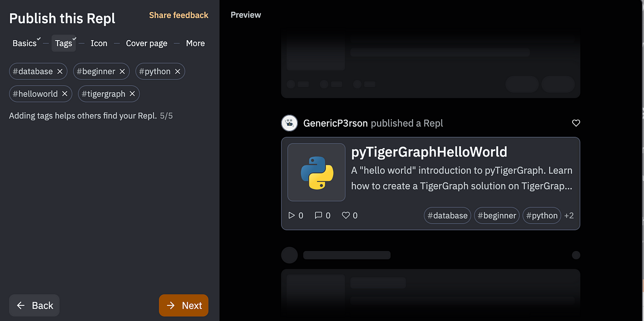This screenshot has width=644, height=321.
Task: Remove the #helloworld tag
Action: [x=64, y=94]
